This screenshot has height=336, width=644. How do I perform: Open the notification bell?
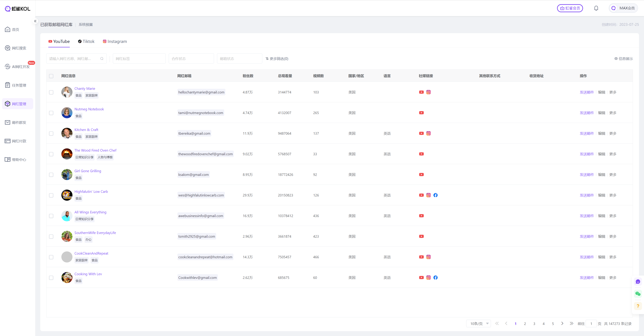(596, 8)
